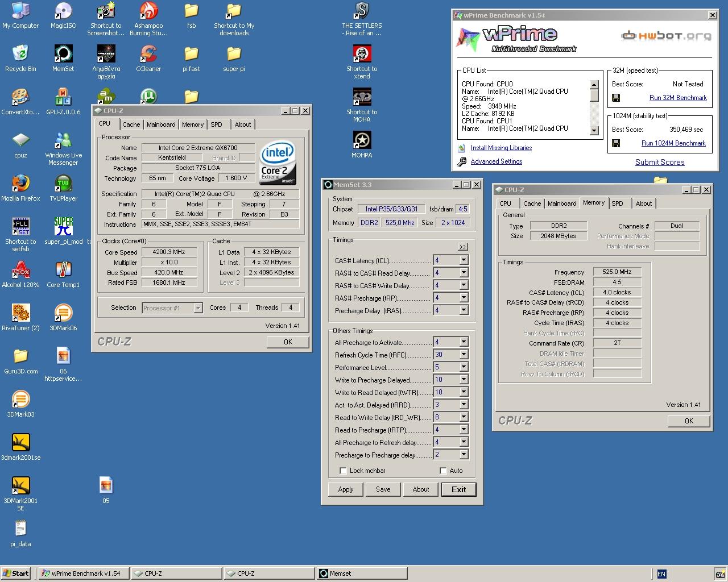
Task: Click the save icon for 32M score
Action: point(615,98)
